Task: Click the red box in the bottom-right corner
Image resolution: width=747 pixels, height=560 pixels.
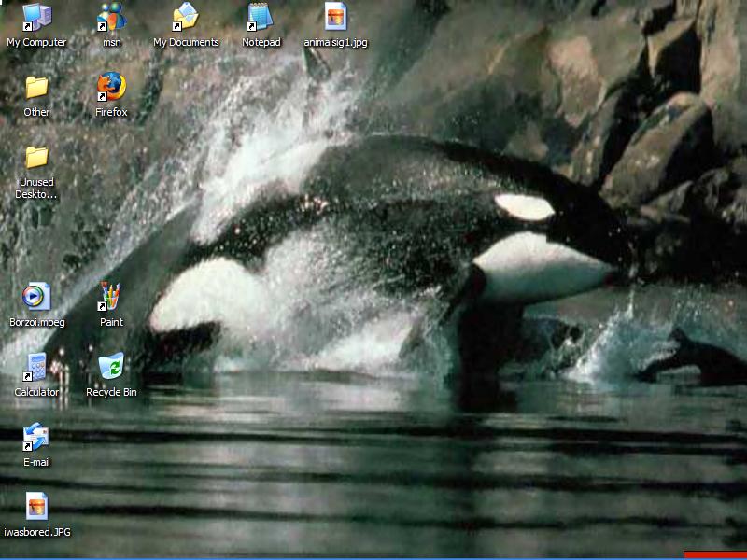Action: [x=714, y=555]
